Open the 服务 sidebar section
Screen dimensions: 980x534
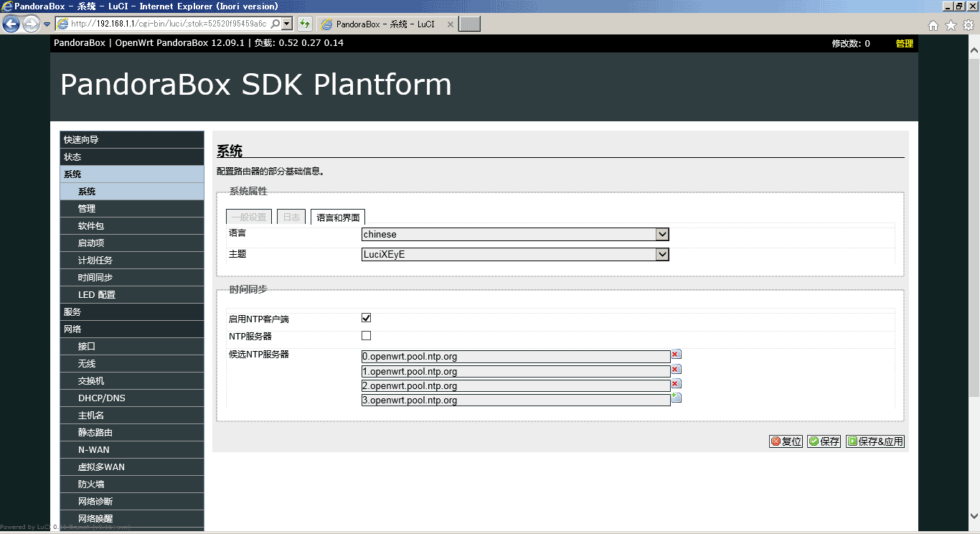[132, 311]
